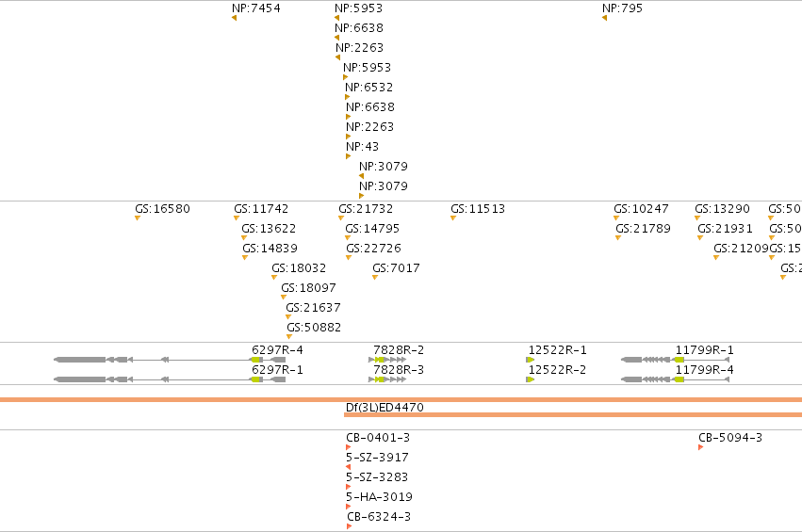The image size is (802, 532).
Task: Select the orange bar under Df(3L)ED4470
Action: click(573, 415)
